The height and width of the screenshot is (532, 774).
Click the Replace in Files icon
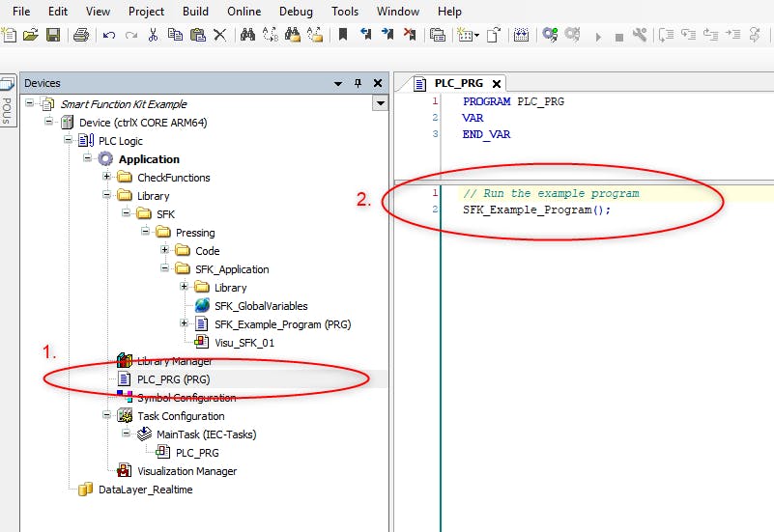click(x=315, y=35)
